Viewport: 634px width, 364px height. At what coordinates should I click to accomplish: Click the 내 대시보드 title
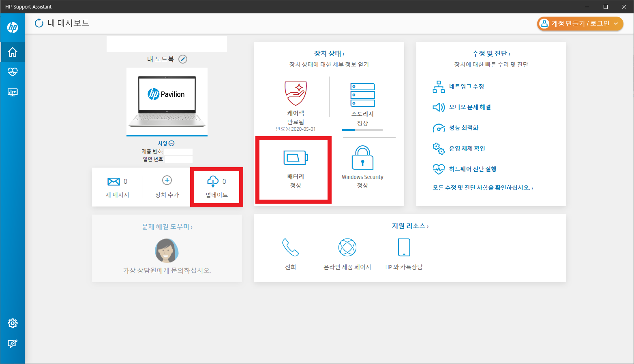[68, 23]
